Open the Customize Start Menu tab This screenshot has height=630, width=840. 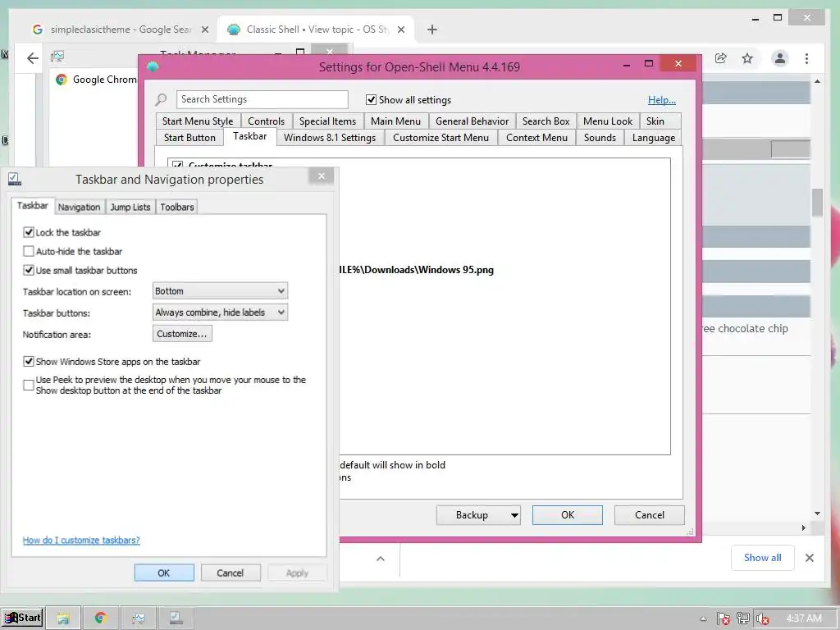click(441, 138)
